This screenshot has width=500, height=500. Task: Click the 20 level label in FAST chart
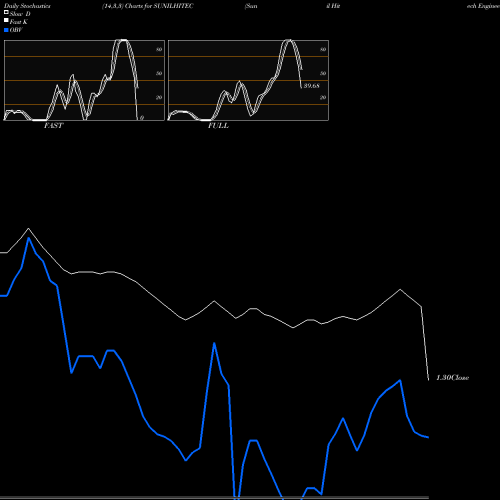(159, 97)
